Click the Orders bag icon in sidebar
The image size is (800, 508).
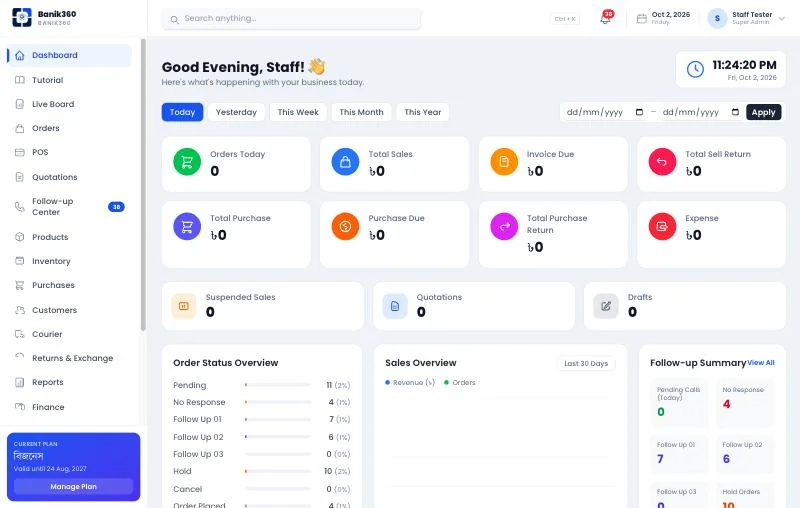pyautogui.click(x=20, y=128)
